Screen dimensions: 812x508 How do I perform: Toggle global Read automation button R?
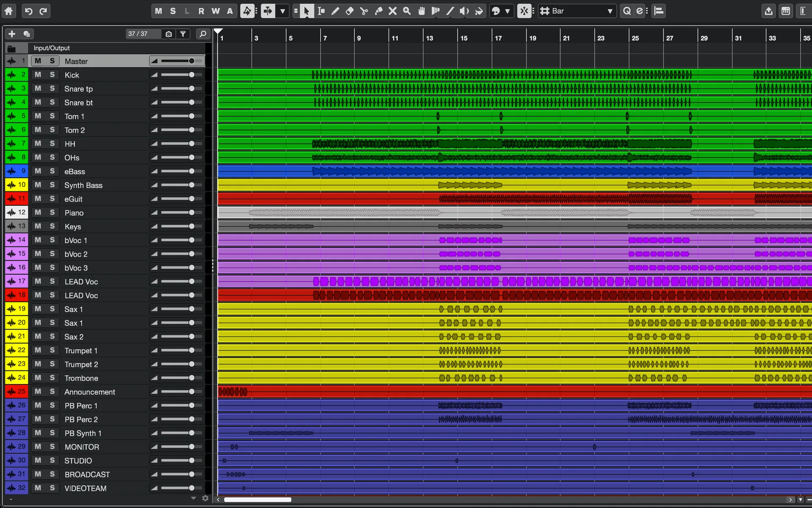(x=201, y=11)
